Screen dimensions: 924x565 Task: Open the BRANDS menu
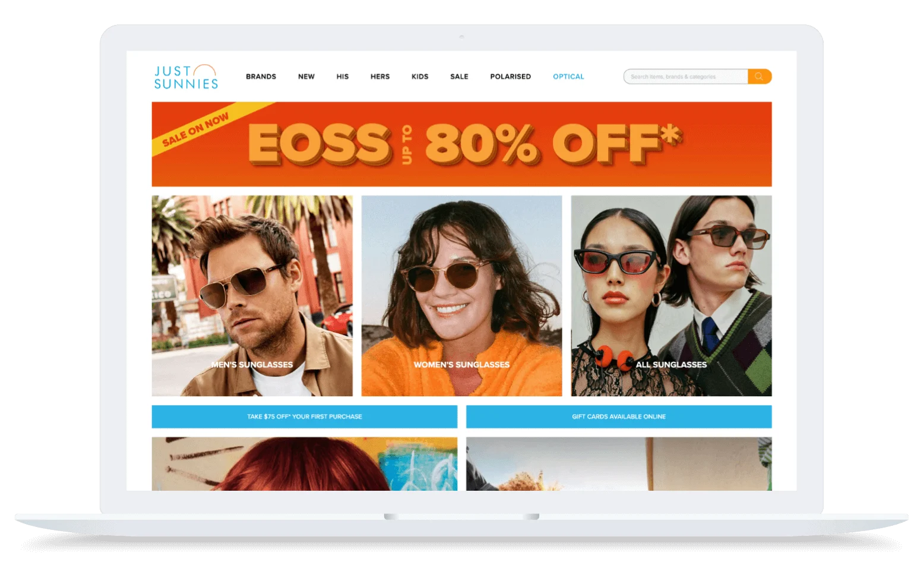pos(261,76)
